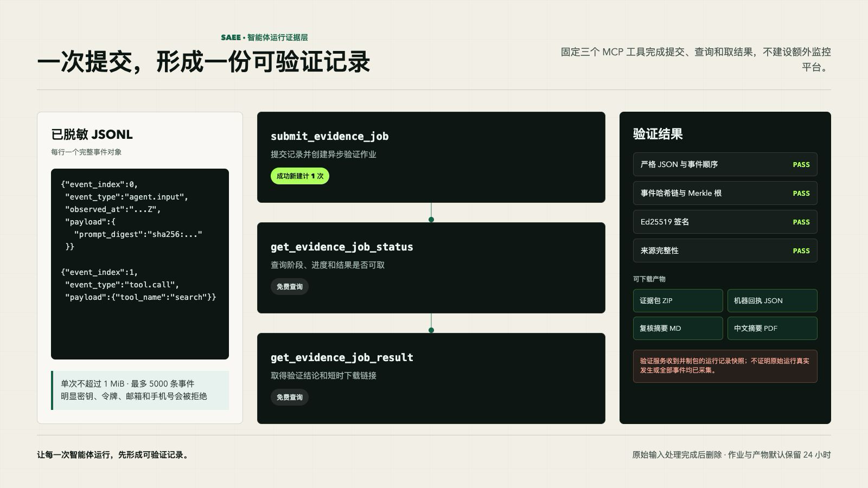Click connector dot above get_evidence_job_status card
Image resolution: width=868 pixels, height=488 pixels.
tap(431, 220)
